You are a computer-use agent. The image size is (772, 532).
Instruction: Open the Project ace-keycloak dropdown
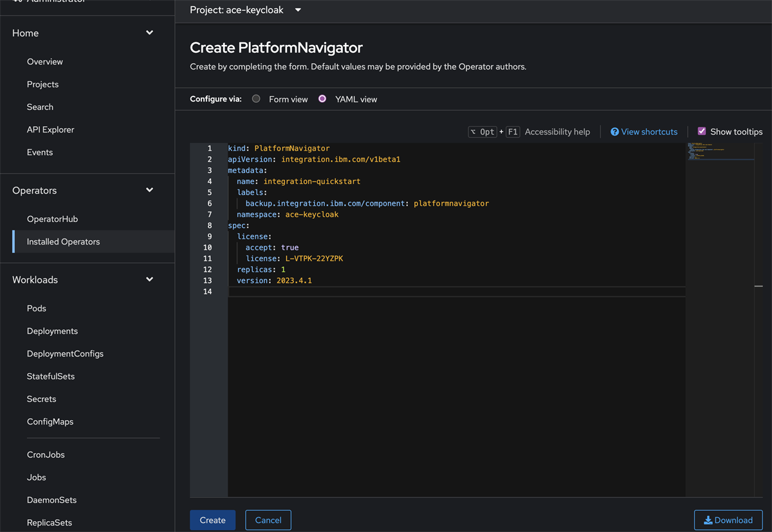click(x=246, y=10)
